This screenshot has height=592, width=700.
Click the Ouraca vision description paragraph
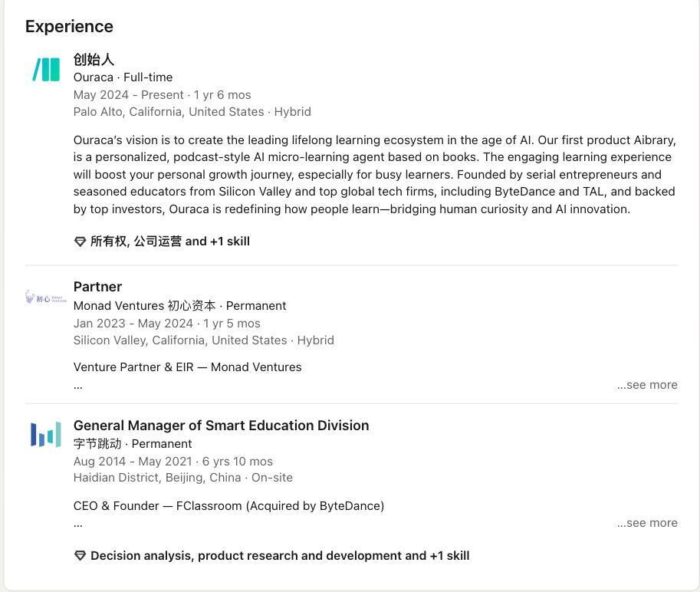tap(374, 175)
